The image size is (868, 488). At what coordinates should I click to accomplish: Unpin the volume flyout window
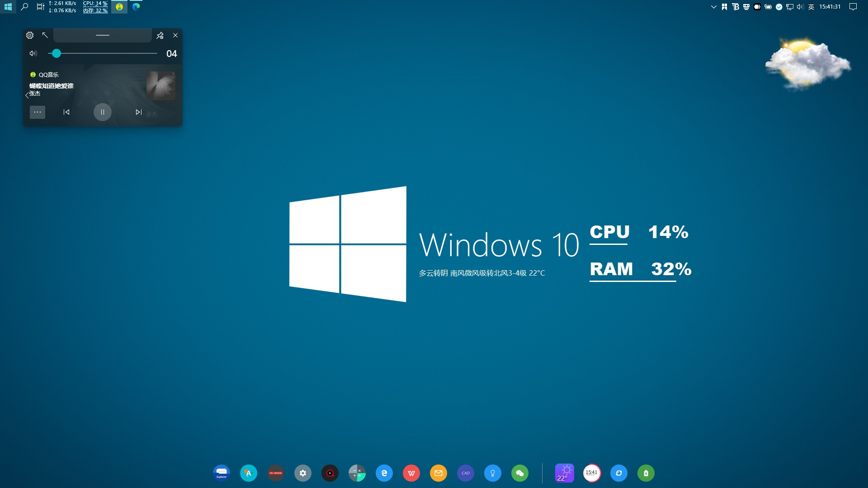[x=160, y=35]
